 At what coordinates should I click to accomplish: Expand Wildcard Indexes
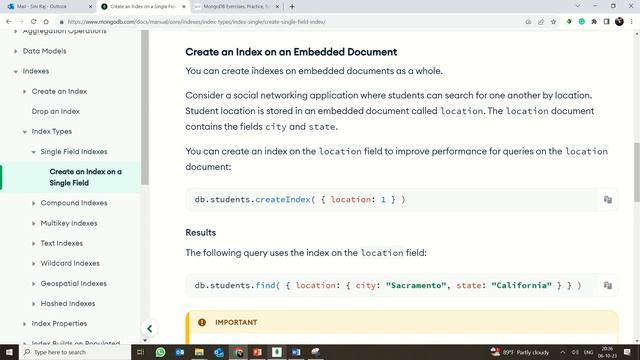(x=33, y=263)
